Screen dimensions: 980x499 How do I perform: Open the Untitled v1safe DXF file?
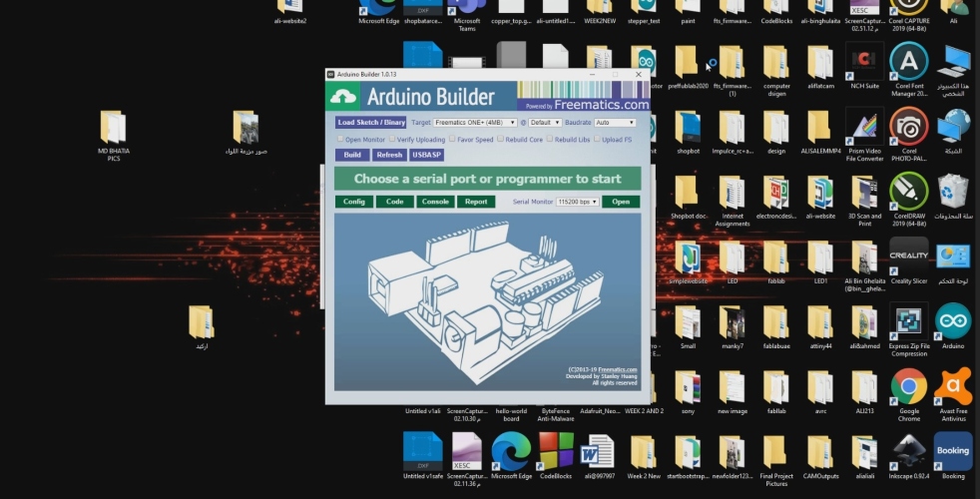[422, 451]
